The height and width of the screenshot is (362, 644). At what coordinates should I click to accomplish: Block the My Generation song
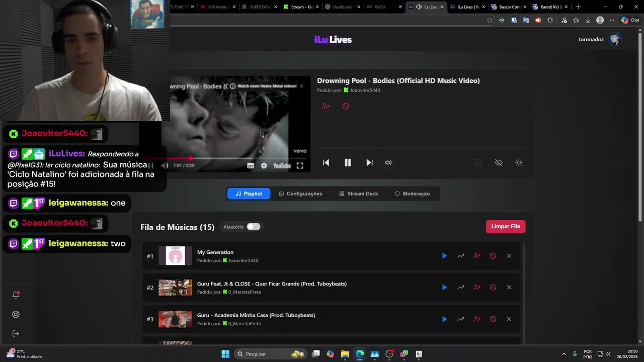[493, 256]
